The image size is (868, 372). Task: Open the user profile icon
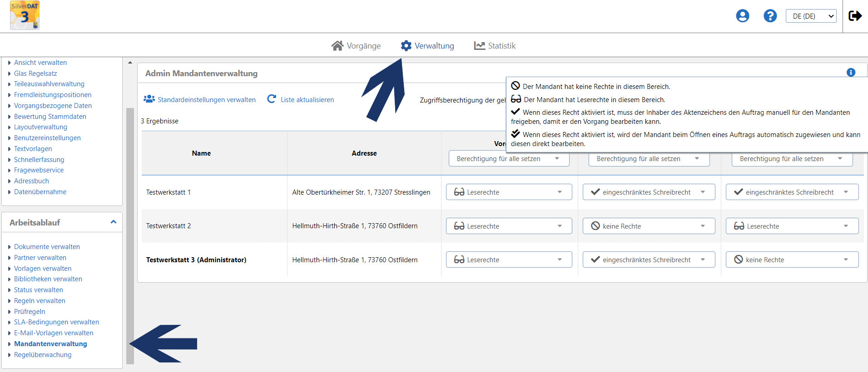[743, 16]
